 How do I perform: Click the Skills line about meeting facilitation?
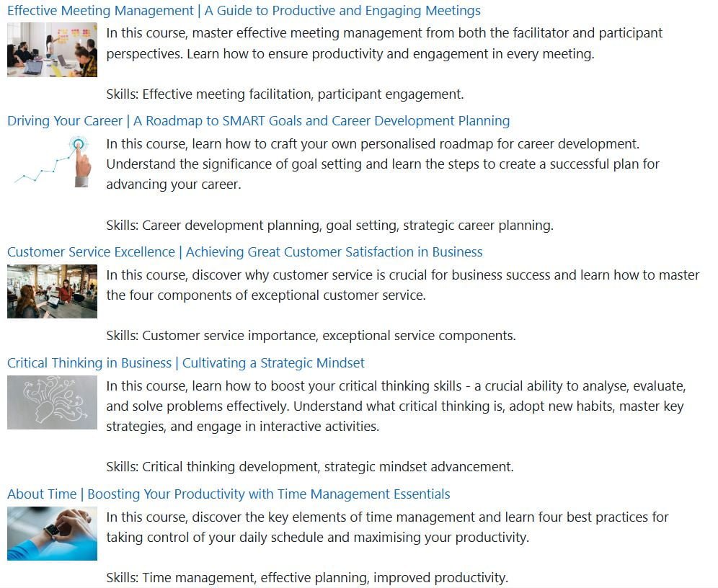coord(285,94)
